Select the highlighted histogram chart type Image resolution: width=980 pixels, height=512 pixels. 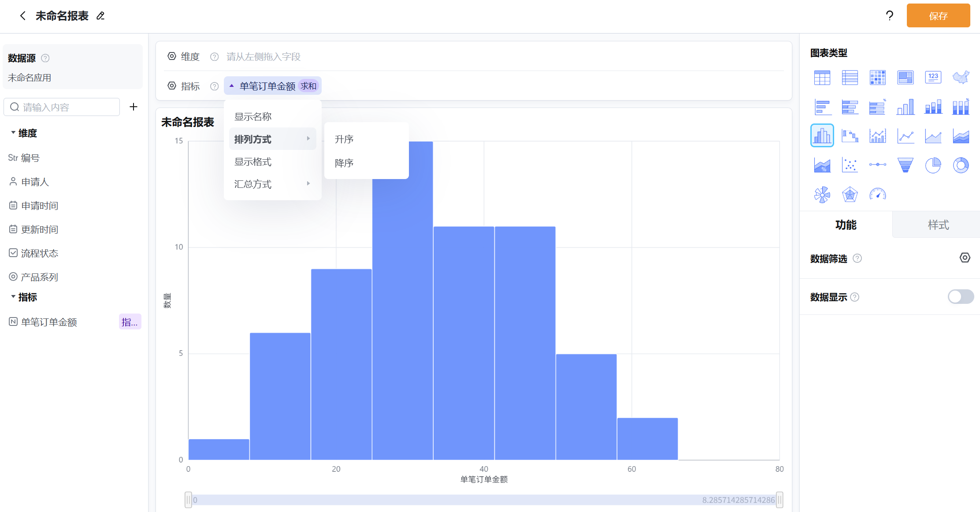(x=822, y=135)
